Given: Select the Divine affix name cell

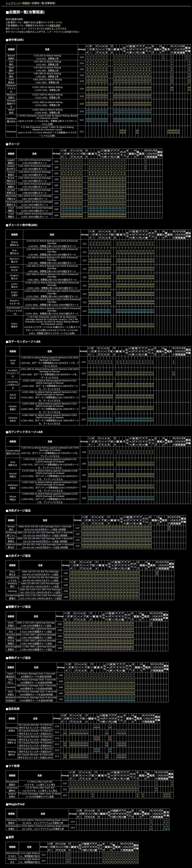Looking at the screenshot, I should pyautogui.click(x=13, y=498).
